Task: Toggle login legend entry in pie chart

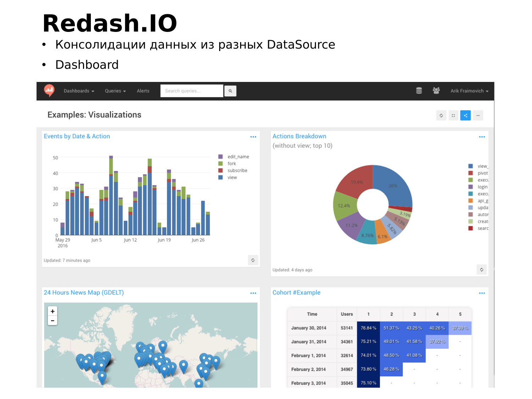Action: (478, 187)
